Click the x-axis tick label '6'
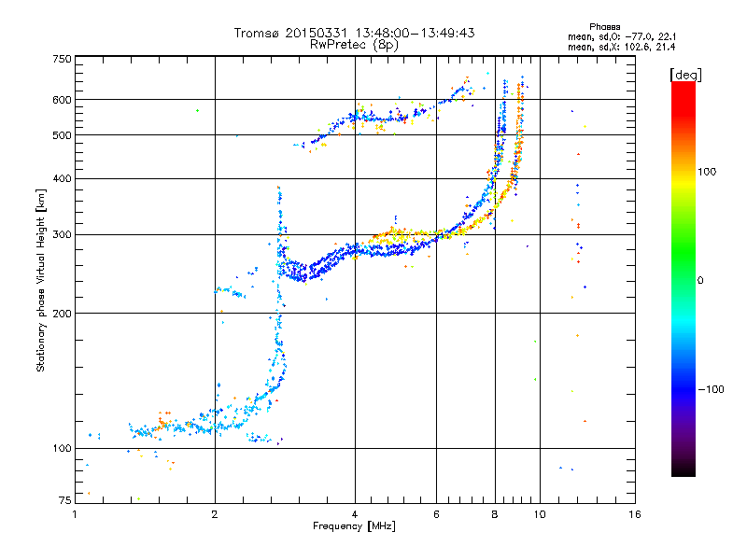This screenshot has height=560, width=747. tap(436, 514)
